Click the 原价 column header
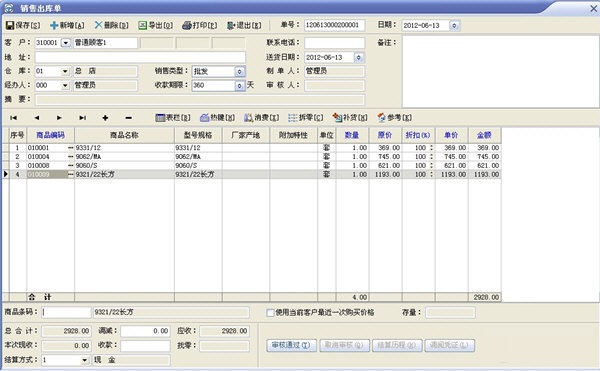This screenshot has width=600, height=371. pos(385,135)
